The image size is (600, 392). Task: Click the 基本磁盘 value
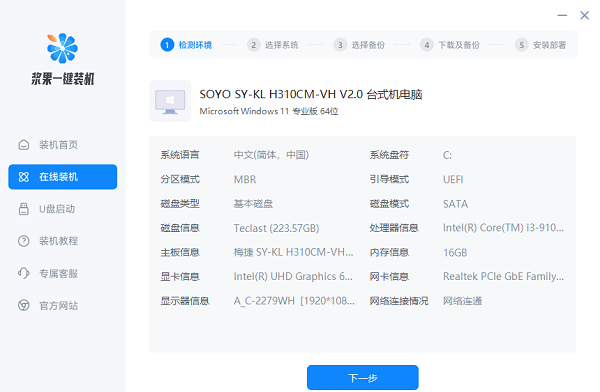click(x=253, y=204)
